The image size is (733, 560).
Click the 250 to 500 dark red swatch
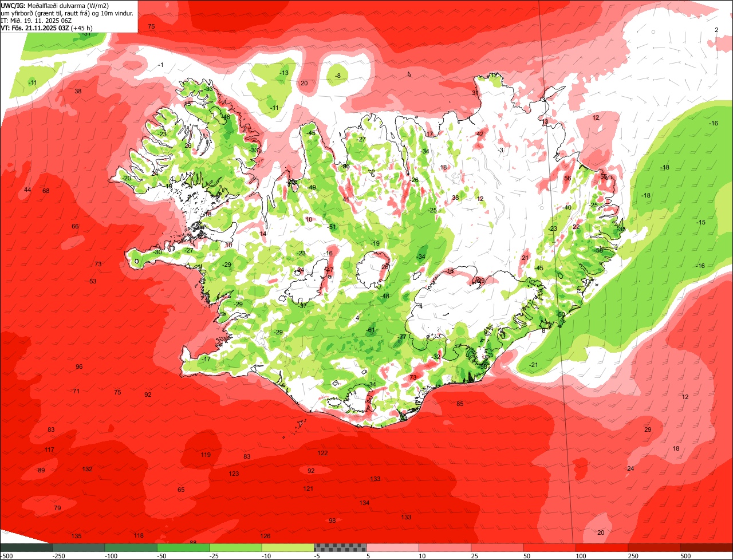tap(655, 547)
